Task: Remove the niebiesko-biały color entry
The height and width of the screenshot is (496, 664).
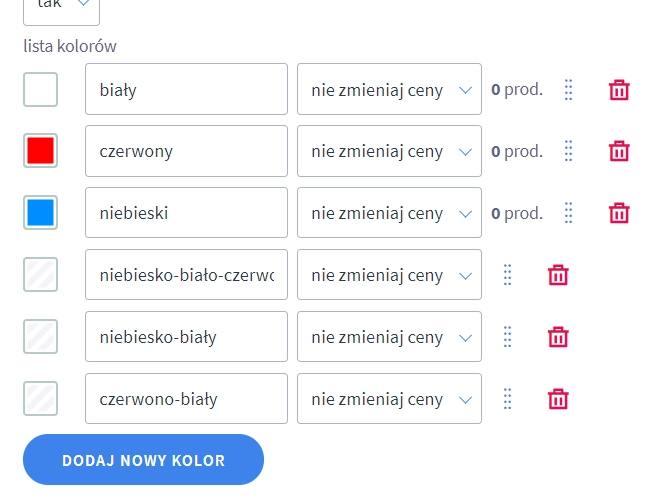Action: click(x=558, y=337)
